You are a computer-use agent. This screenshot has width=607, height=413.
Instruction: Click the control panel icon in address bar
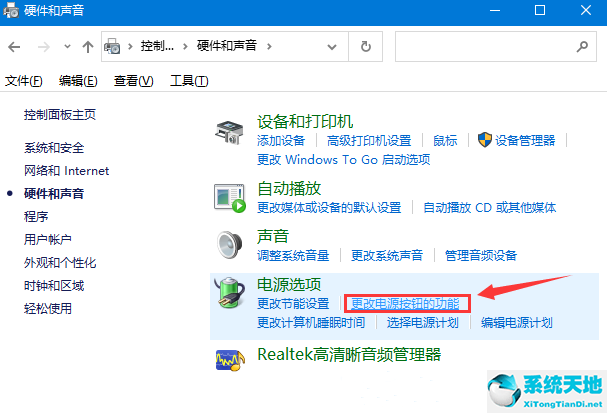tap(112, 46)
